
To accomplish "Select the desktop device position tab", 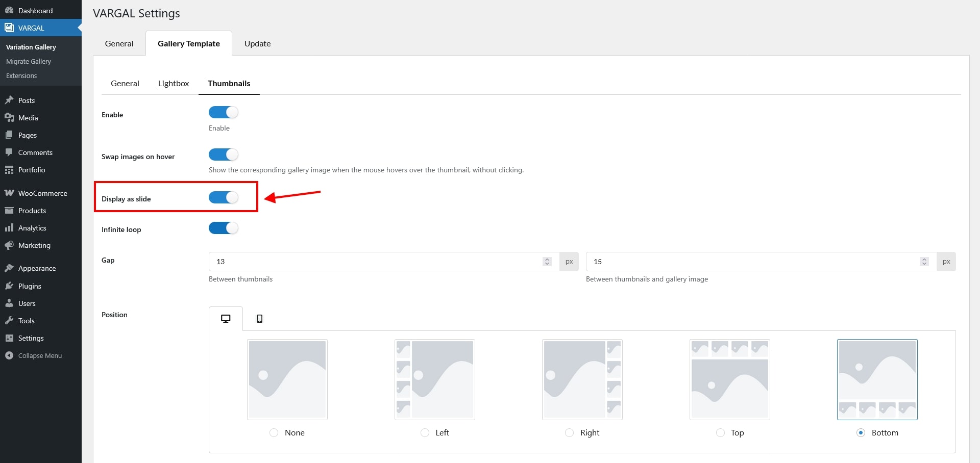I will pos(226,319).
